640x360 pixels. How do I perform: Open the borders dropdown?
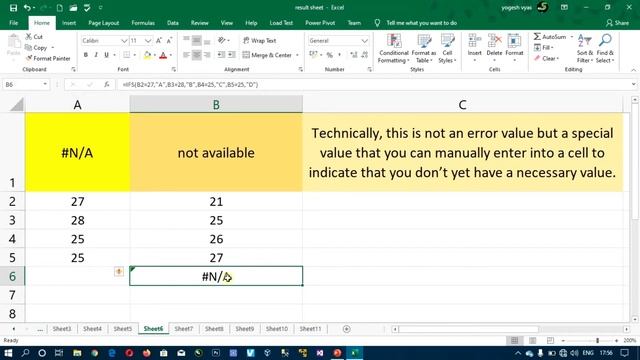pos(134,55)
